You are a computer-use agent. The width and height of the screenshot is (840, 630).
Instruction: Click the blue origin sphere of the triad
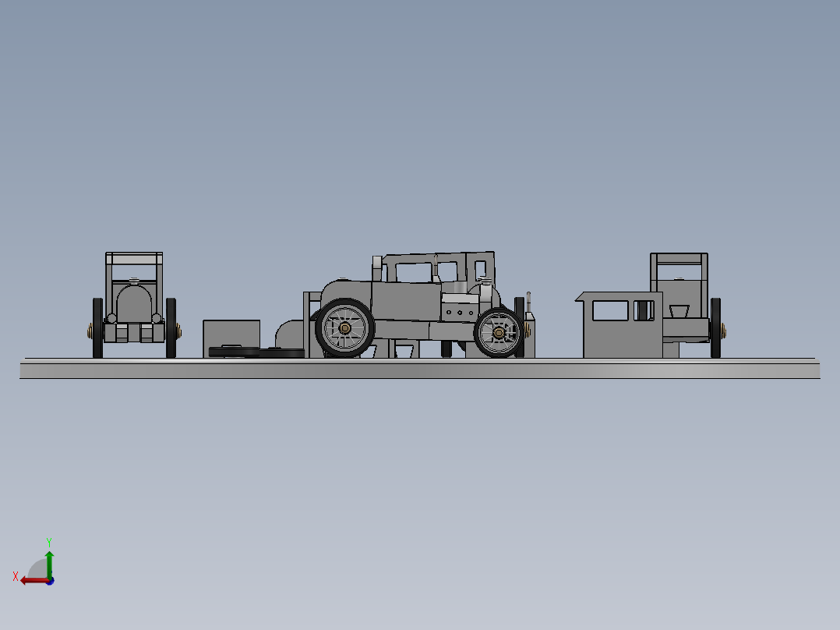[50, 582]
